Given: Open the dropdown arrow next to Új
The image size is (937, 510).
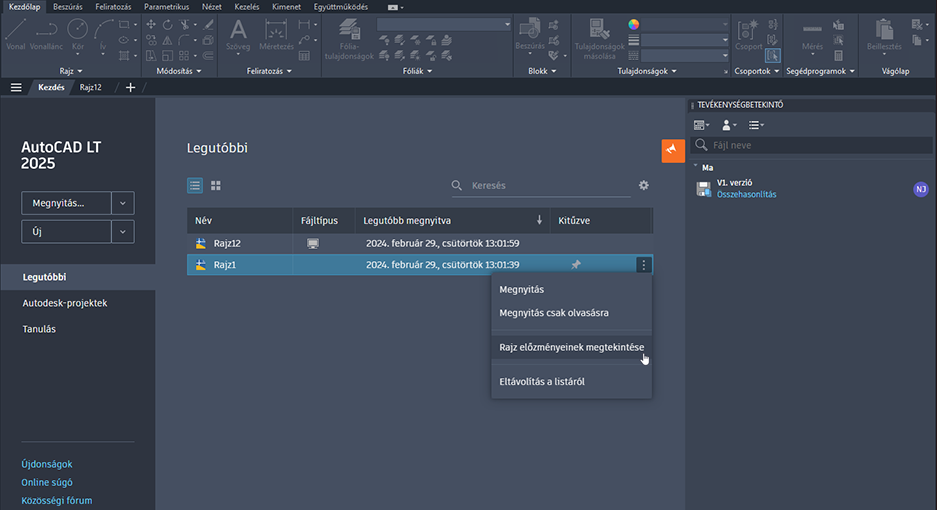Looking at the screenshot, I should click(x=123, y=232).
